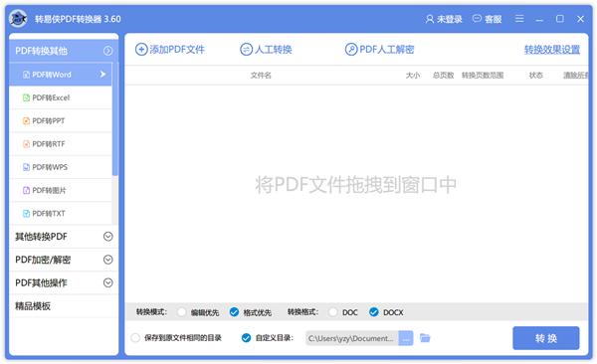Click 文件名 column header
597x364 pixels.
pyautogui.click(x=261, y=76)
